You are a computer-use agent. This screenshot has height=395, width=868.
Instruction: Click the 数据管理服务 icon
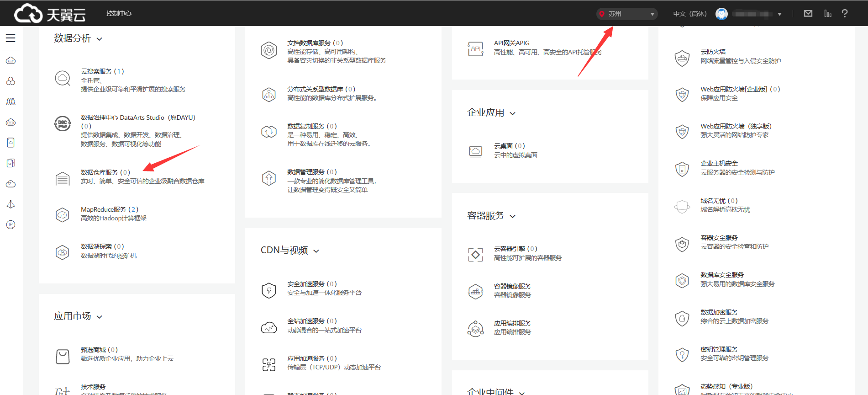(x=269, y=178)
